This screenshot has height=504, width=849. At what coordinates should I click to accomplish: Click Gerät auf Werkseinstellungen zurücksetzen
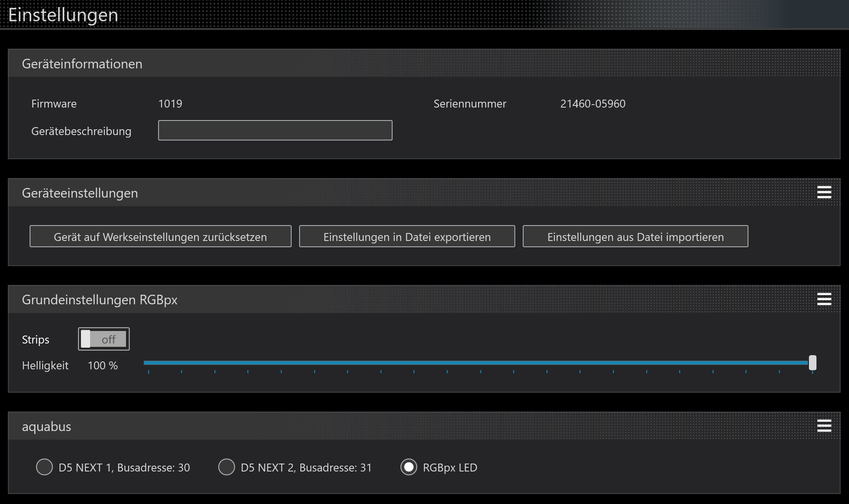click(x=160, y=236)
